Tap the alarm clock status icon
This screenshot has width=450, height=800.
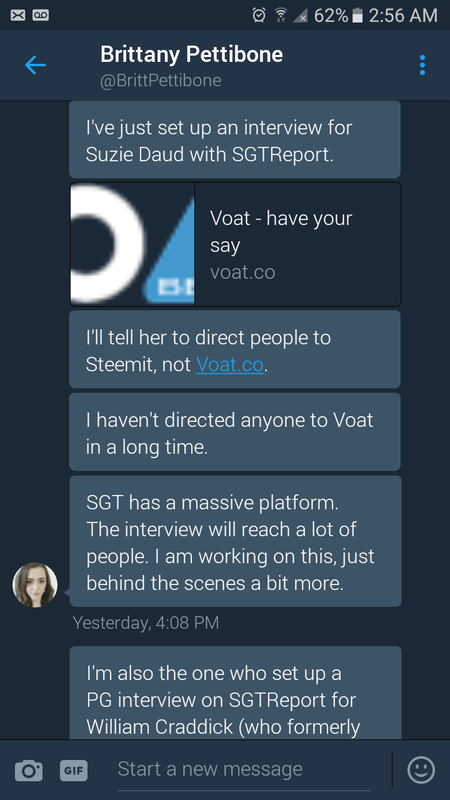tap(259, 16)
